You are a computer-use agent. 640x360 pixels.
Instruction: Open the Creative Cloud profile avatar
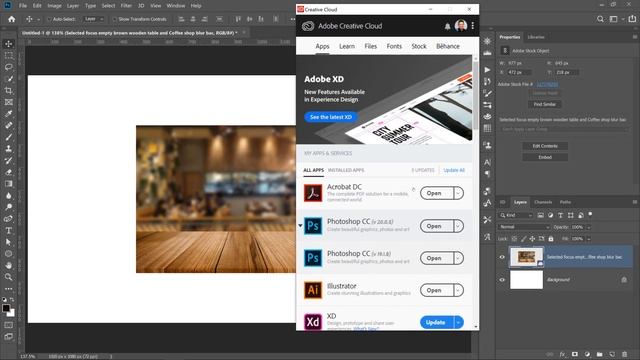pyautogui.click(x=461, y=26)
